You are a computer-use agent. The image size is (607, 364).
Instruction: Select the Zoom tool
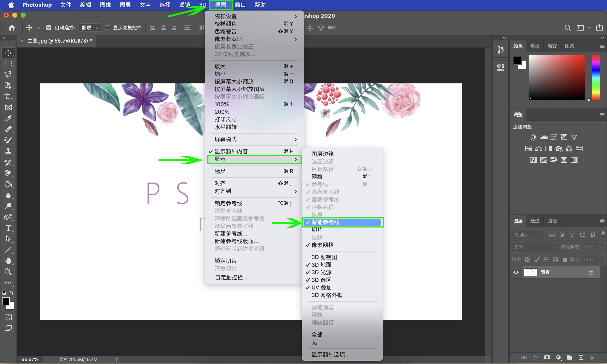[8, 272]
